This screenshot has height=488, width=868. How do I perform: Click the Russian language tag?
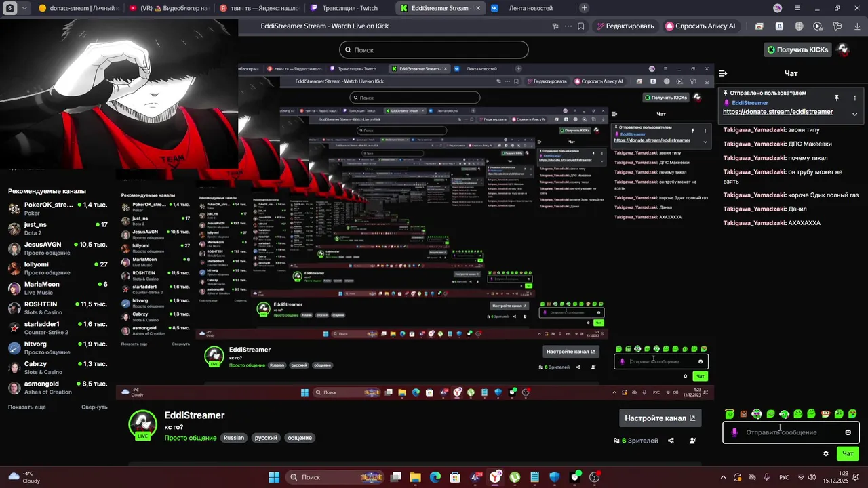click(234, 438)
